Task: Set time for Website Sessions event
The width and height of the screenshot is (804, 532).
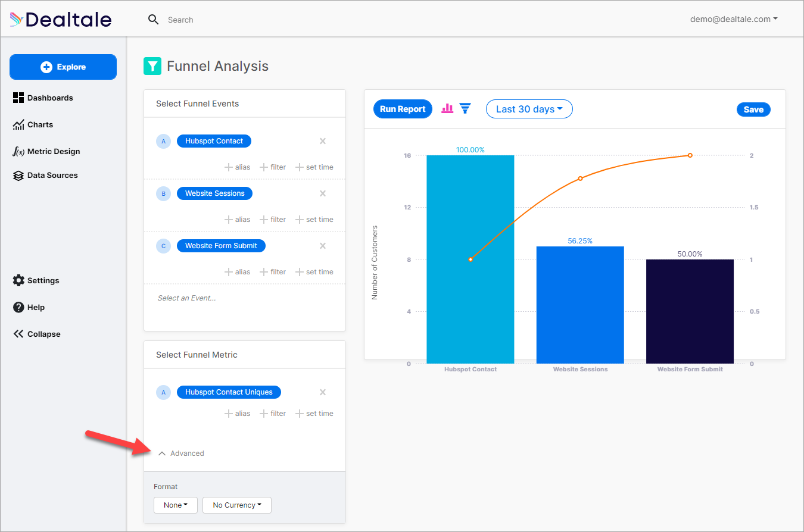Action: point(314,220)
